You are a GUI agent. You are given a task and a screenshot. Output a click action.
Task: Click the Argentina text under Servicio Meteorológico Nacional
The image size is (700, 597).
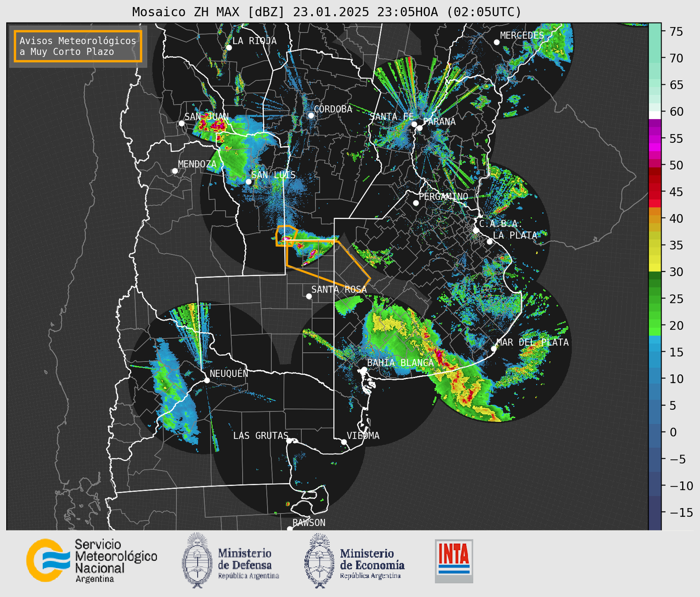pos(95,579)
